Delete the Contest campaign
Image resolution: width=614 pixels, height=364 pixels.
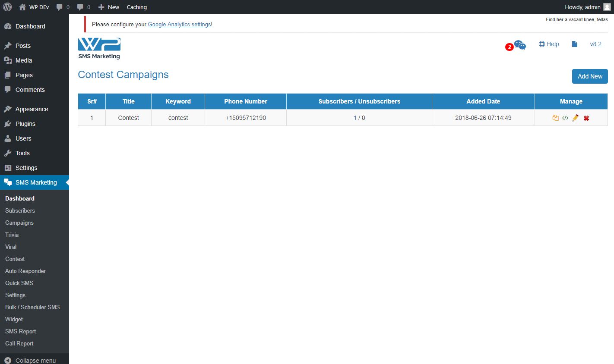pyautogui.click(x=586, y=118)
